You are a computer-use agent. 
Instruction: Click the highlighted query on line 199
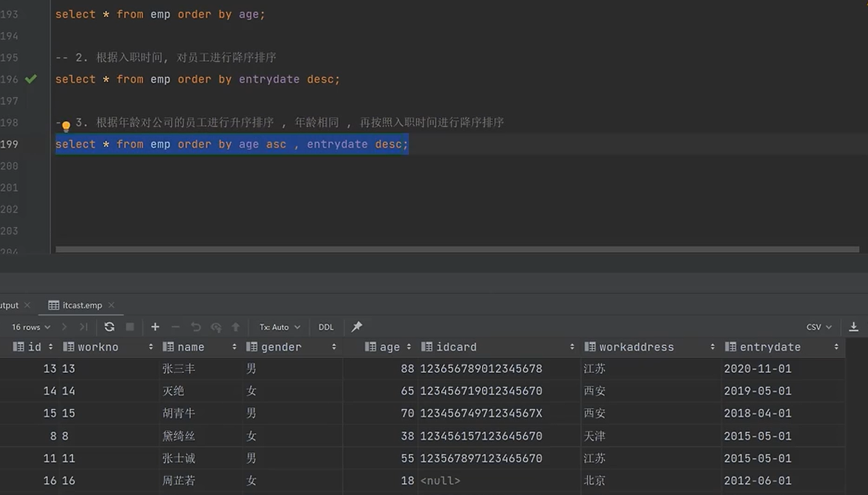click(232, 144)
